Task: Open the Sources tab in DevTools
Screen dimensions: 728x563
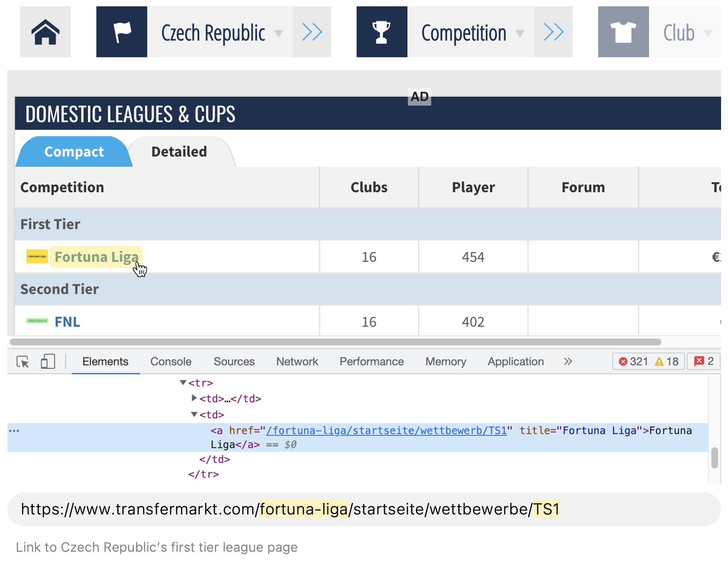Action: 234,362
